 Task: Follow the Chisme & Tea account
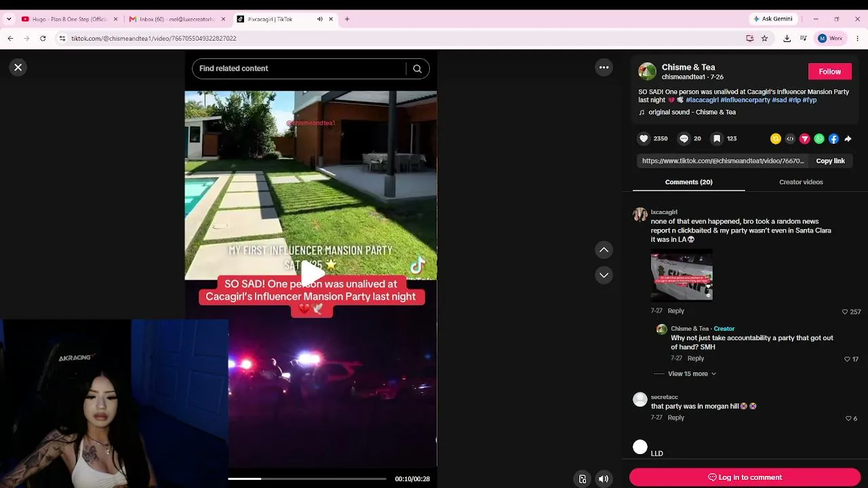click(x=829, y=71)
